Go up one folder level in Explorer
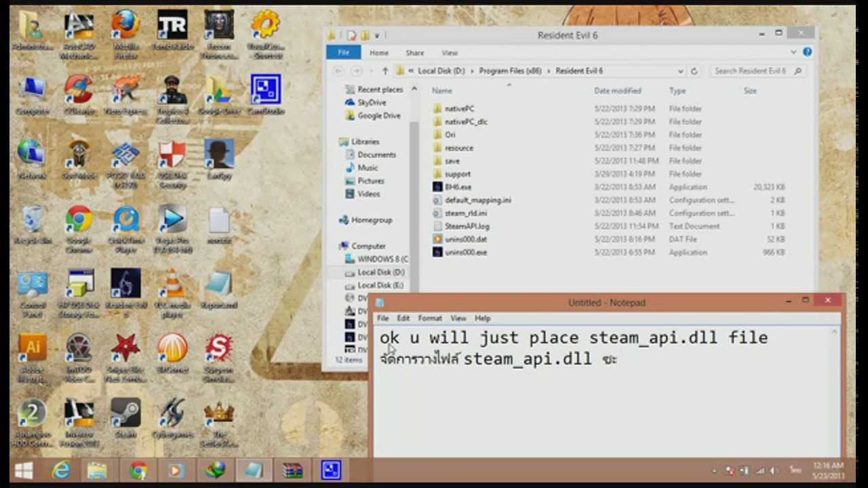868x488 pixels. click(x=385, y=70)
